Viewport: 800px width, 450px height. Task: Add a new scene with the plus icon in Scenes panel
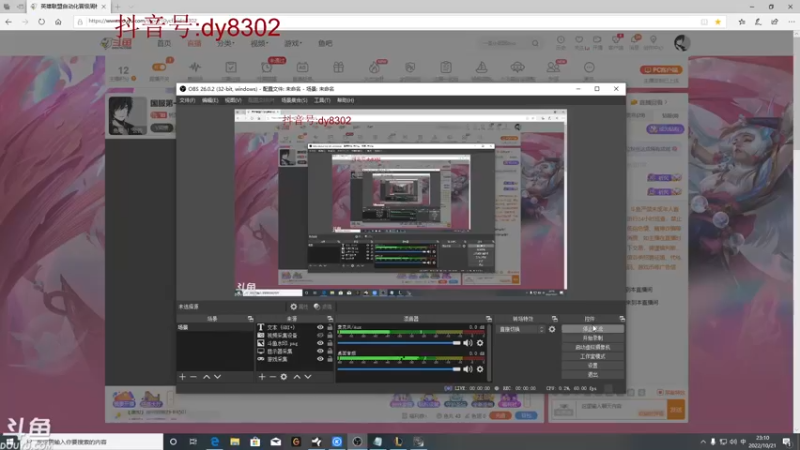[x=182, y=377]
